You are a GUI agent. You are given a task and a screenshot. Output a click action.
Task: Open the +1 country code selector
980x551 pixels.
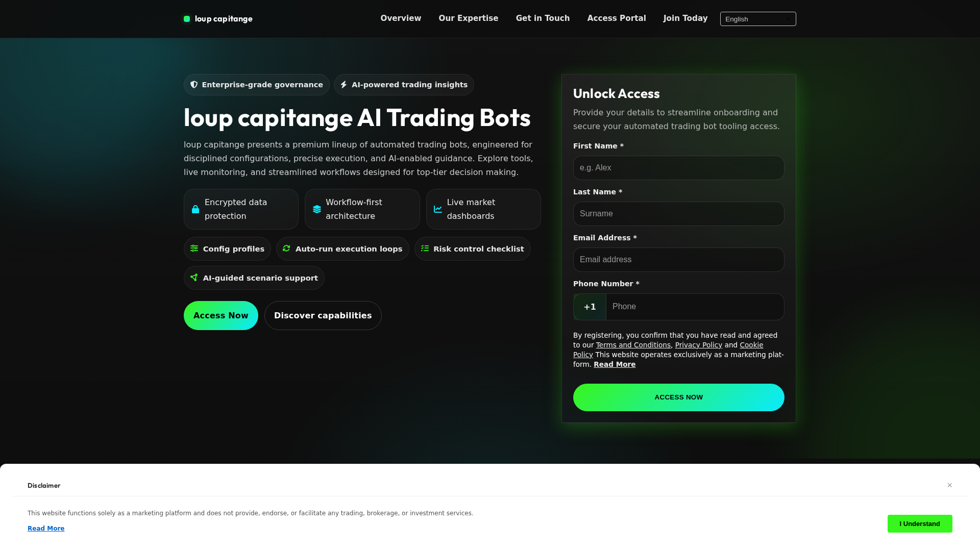coord(590,307)
